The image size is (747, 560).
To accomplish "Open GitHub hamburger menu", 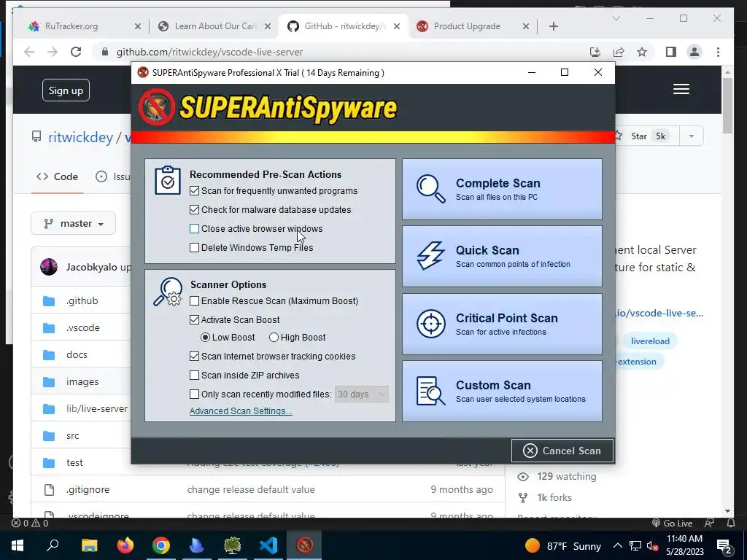I will (681, 89).
